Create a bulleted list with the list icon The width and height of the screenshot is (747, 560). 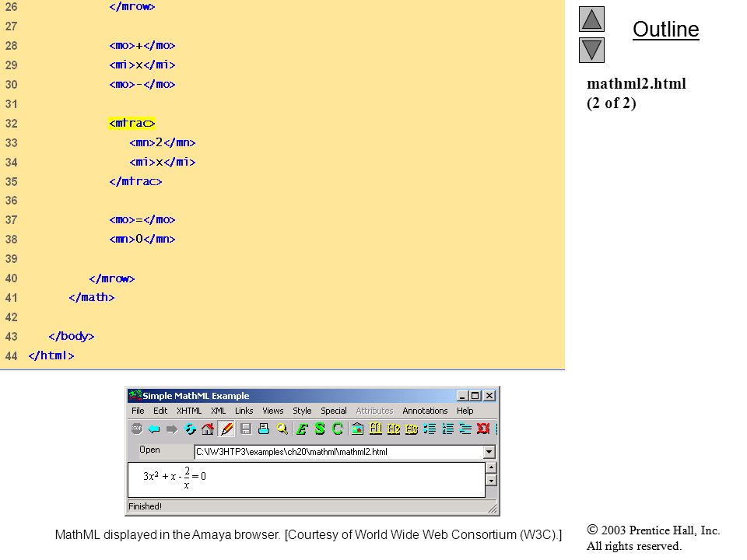430,429
